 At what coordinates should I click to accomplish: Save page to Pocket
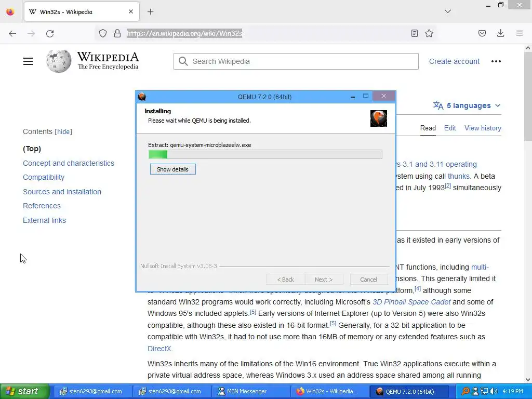pos(482,33)
